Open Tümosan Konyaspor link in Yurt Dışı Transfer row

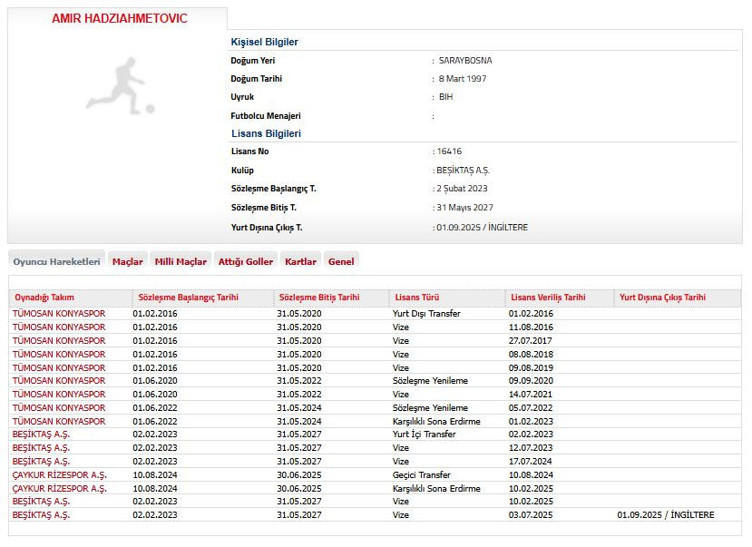tap(59, 314)
